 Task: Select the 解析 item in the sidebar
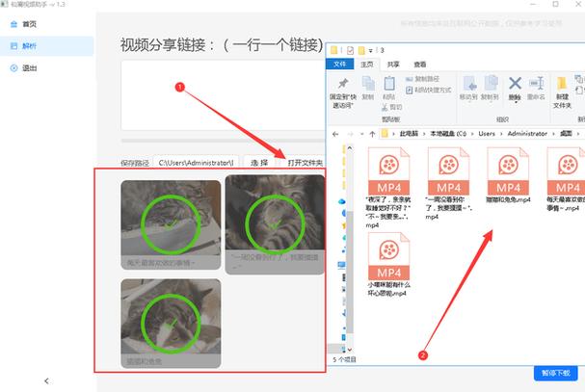(46, 46)
